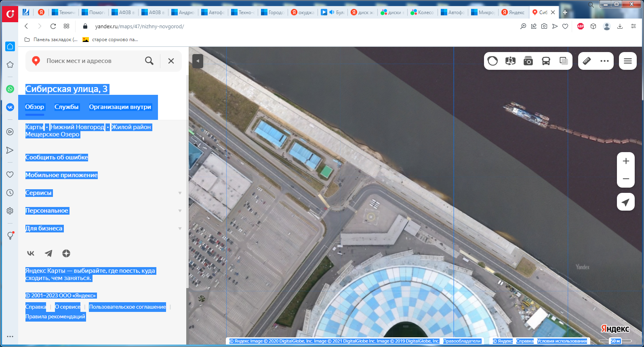Open the VK social icon in the footer
This screenshot has width=644, height=347.
coord(31,253)
